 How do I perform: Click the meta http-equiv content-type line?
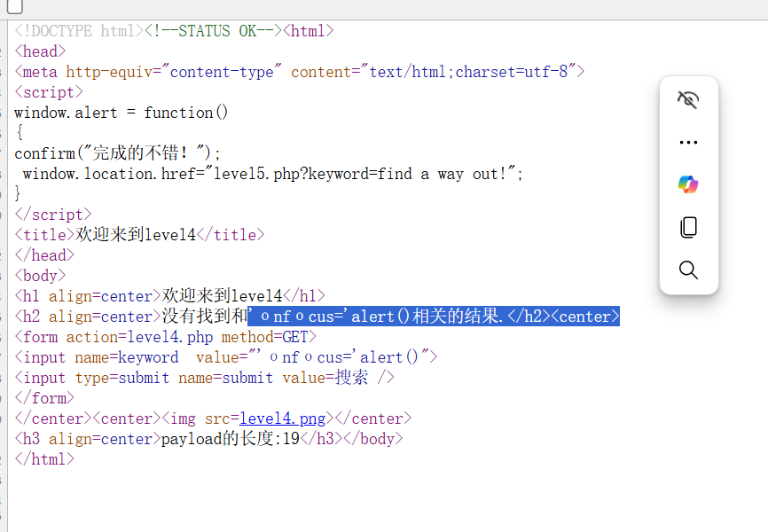click(299, 72)
